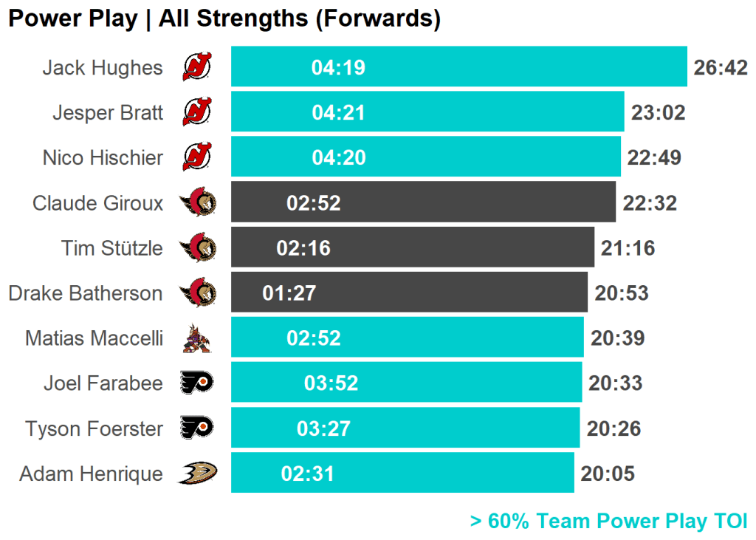Click the Flyers logo beside Tyson Foerster
The width and height of the screenshot is (756, 540).
coord(197,428)
